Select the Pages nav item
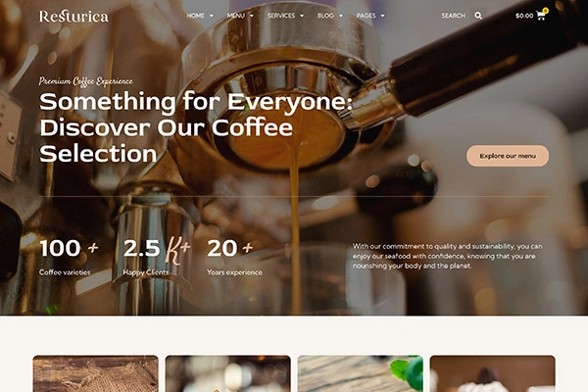This screenshot has width=588, height=392. coord(366,16)
